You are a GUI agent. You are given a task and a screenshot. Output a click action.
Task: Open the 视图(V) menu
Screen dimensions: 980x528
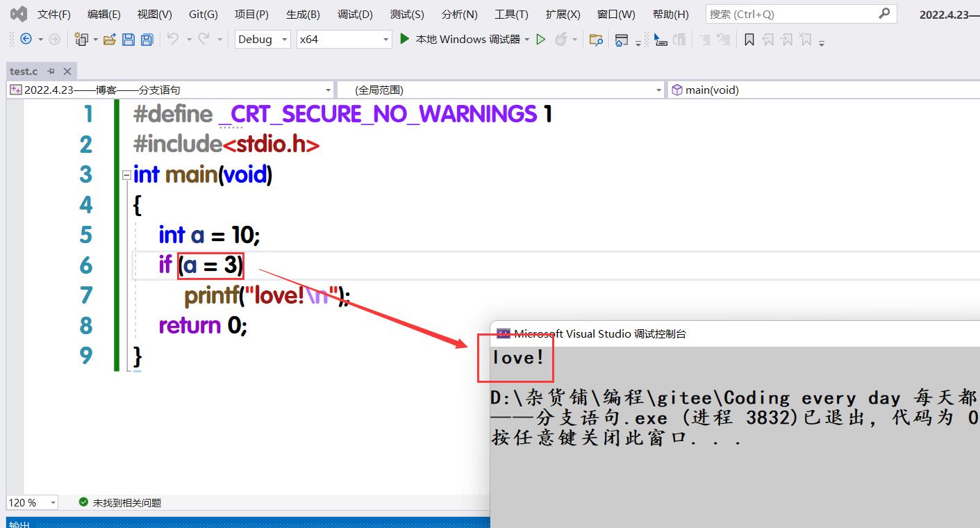click(154, 14)
